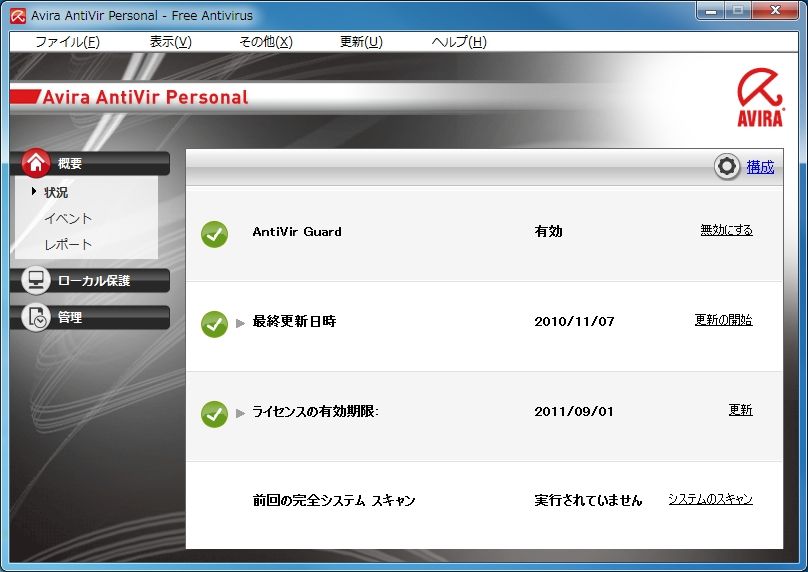Select レポート in the sidebar
Screen dimensions: 808x572
(68, 244)
